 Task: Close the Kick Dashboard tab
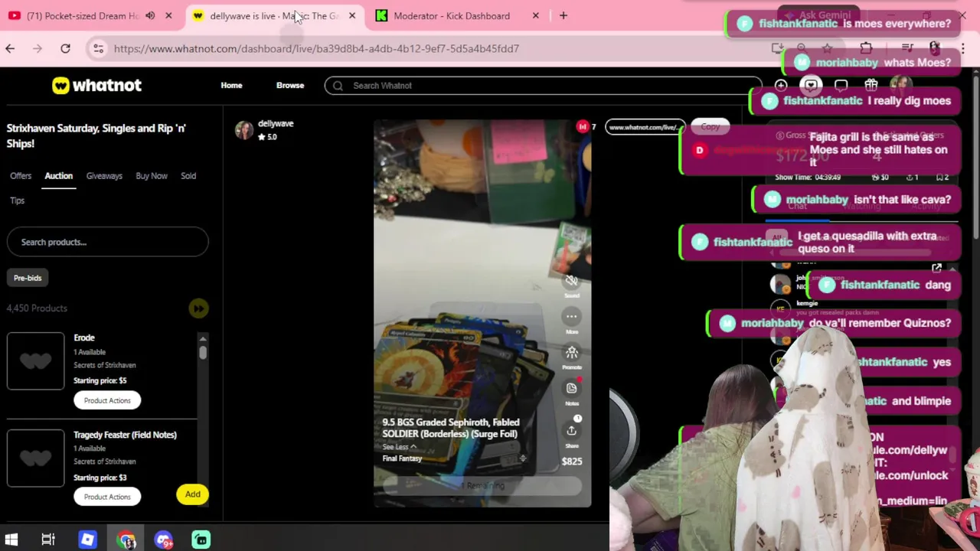536,15
